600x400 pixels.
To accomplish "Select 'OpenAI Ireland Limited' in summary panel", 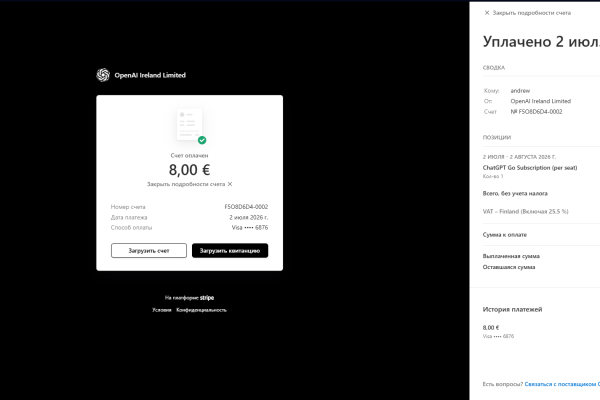I will coord(541,101).
